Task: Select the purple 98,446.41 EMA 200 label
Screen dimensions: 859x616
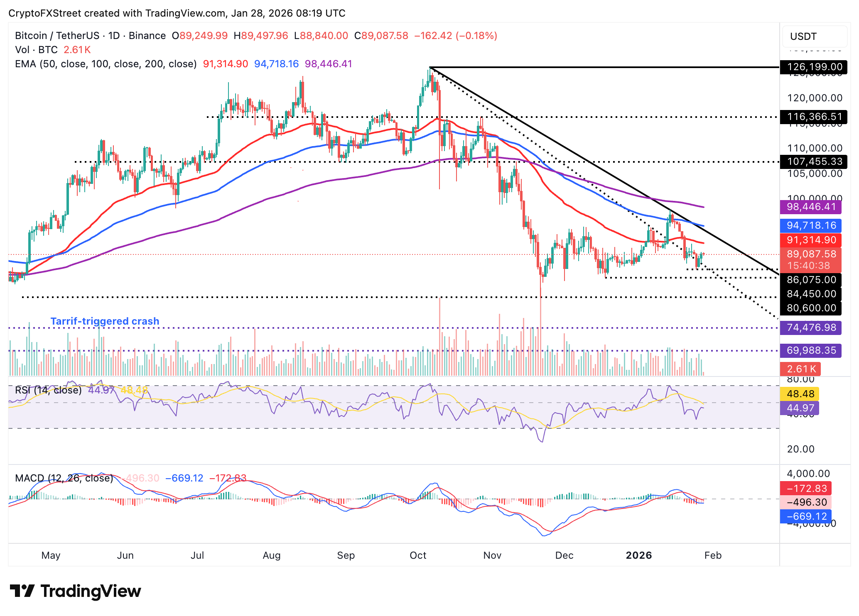Action: [x=810, y=207]
